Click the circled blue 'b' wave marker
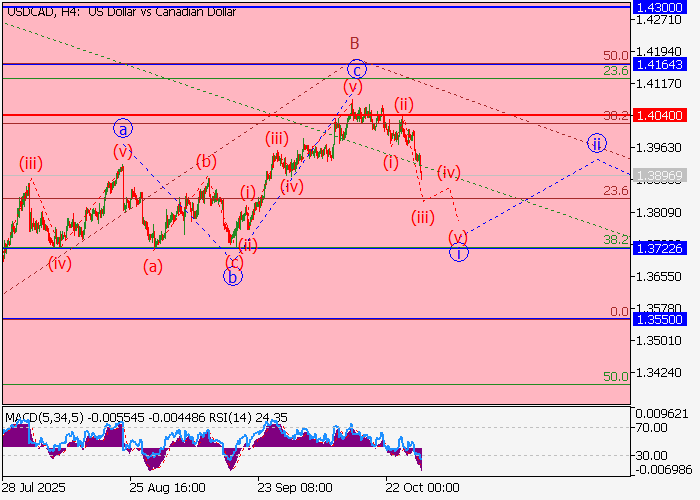The height and width of the screenshot is (500, 700). [x=232, y=277]
